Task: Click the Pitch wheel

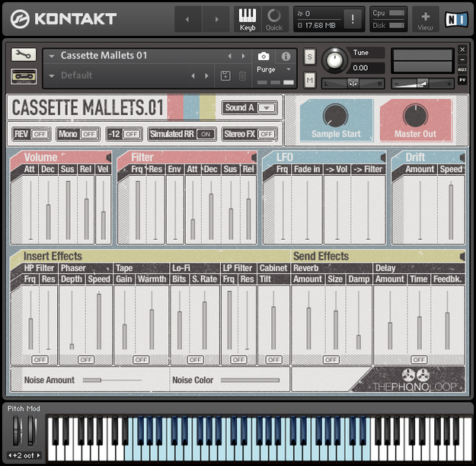Action: pos(17,430)
